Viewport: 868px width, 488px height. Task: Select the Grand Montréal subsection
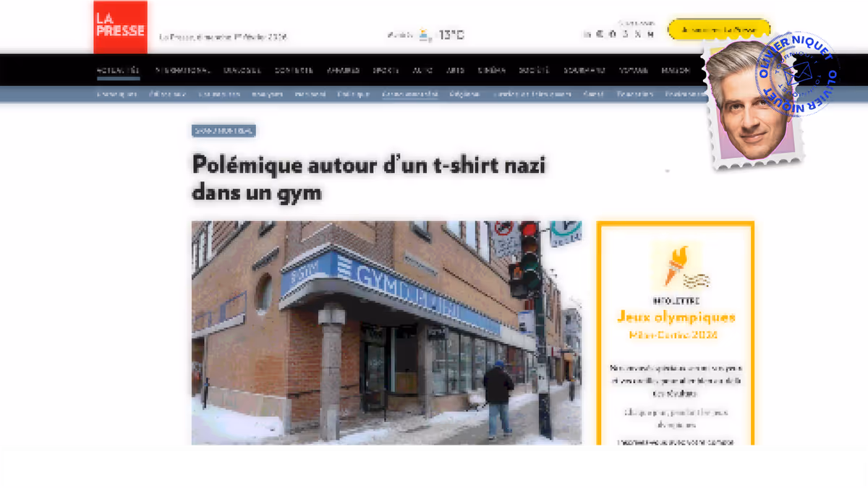pyautogui.click(x=411, y=94)
